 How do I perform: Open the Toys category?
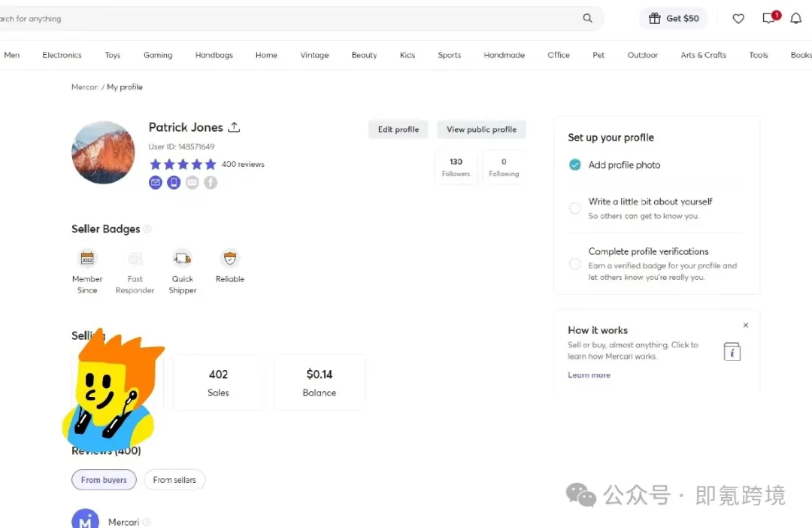tap(112, 55)
